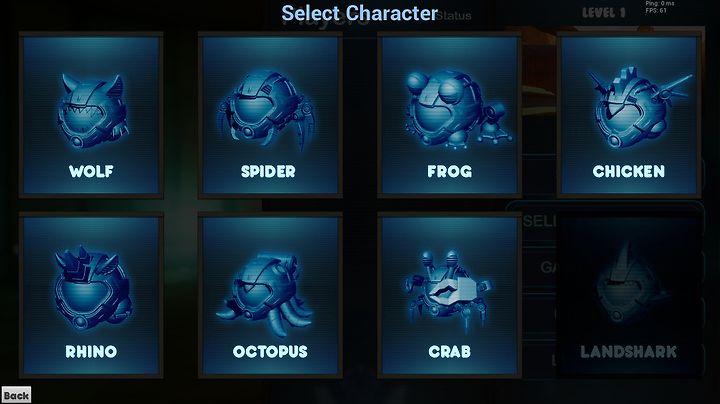Click the RHINO name label
The image size is (720, 404).
[x=91, y=352]
